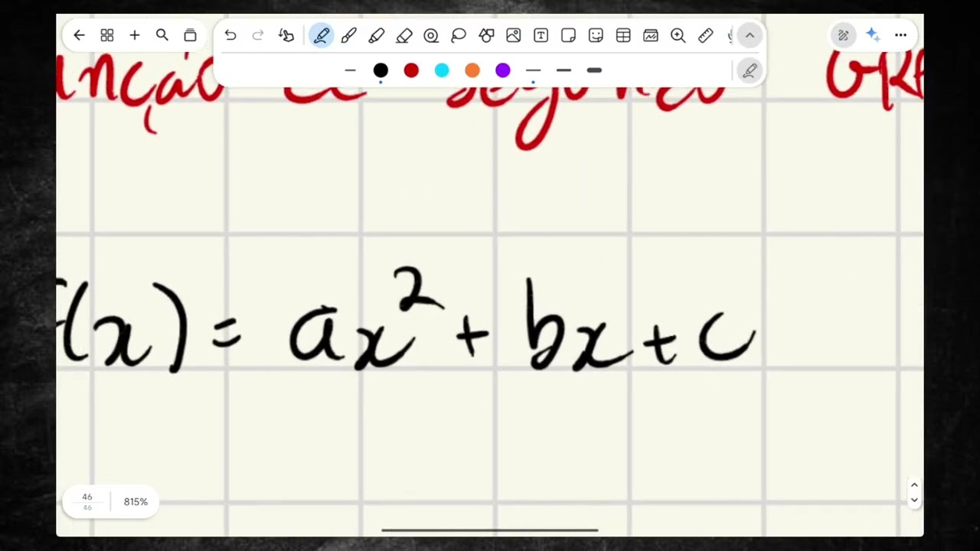This screenshot has height=551, width=980.
Task: Add a sticky note
Action: pos(568,35)
